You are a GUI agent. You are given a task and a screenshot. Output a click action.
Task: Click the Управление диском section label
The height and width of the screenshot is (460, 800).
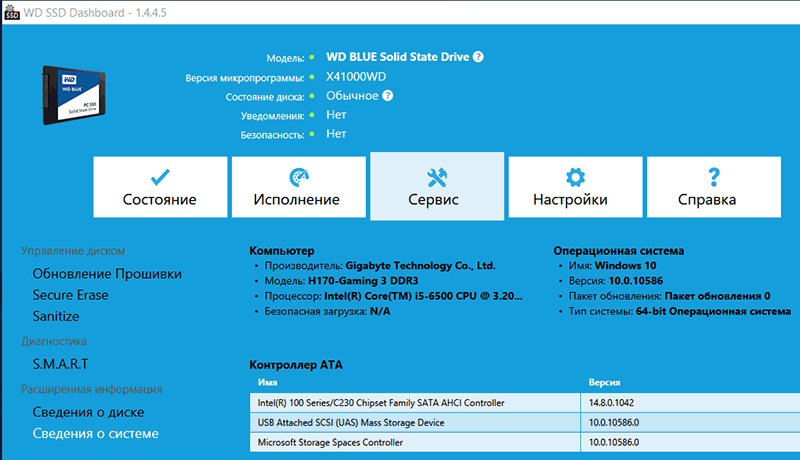tap(73, 251)
